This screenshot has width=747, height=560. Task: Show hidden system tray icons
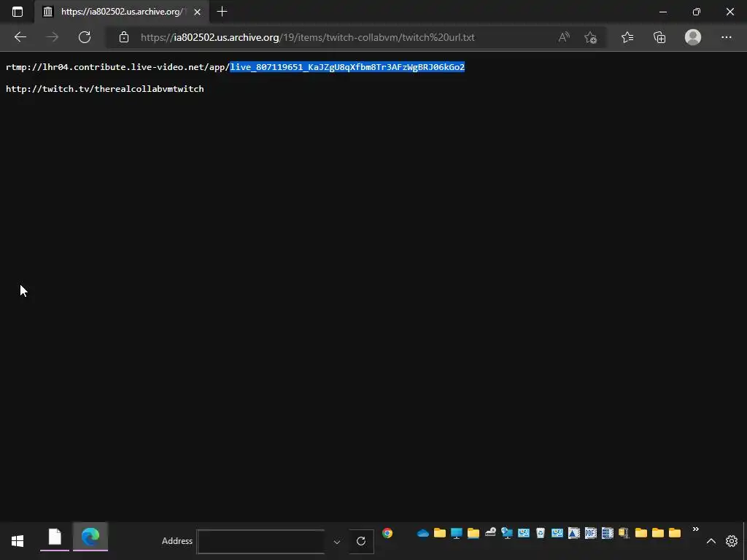[711, 541]
